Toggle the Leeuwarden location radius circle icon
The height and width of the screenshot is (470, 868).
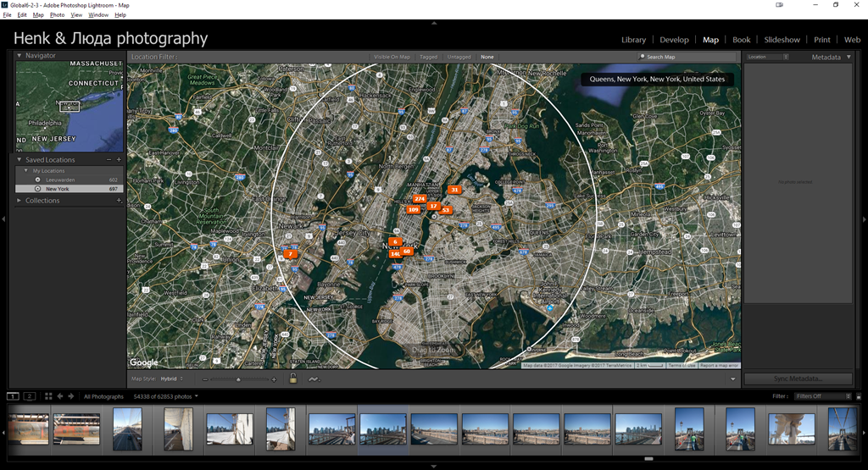coord(37,180)
